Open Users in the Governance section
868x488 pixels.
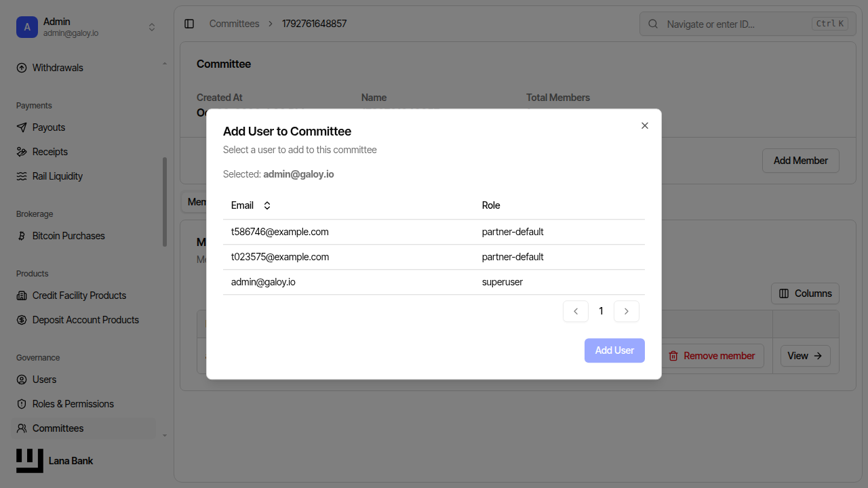(x=84, y=380)
